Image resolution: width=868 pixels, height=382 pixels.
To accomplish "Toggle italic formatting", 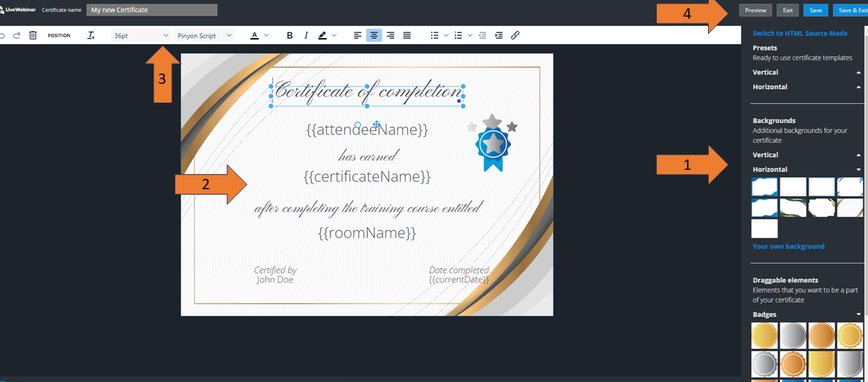I will tap(306, 35).
